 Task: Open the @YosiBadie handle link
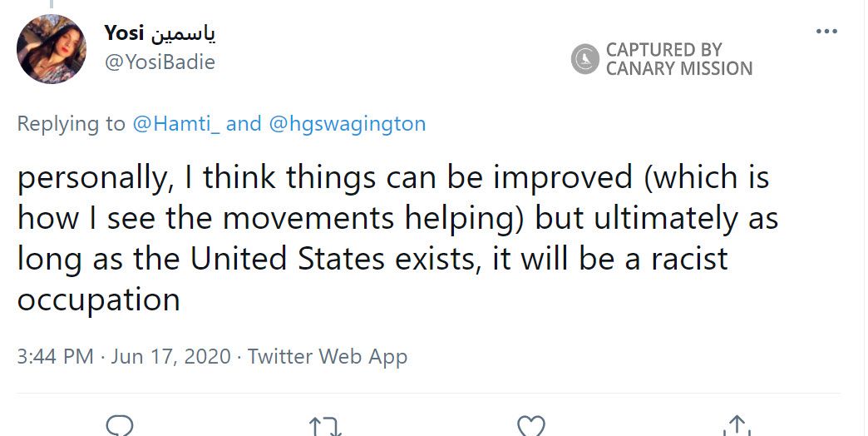(160, 62)
